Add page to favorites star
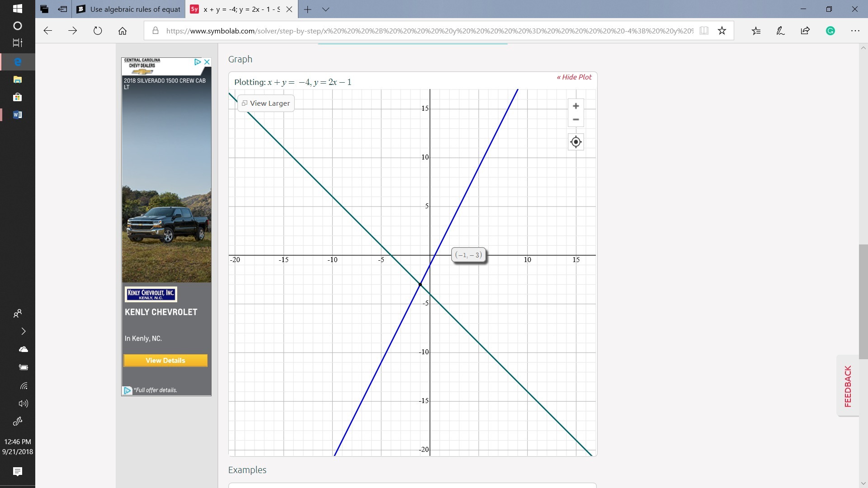Screen dimensions: 868x488 click(722, 31)
